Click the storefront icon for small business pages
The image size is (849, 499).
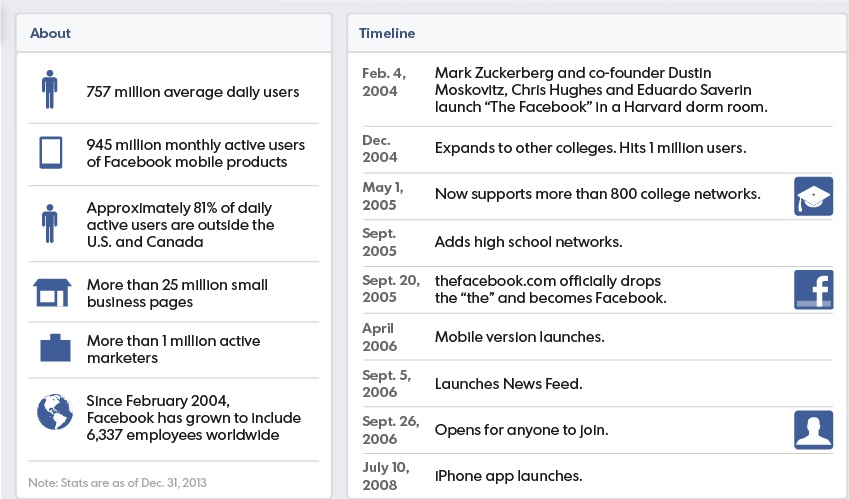tap(52, 293)
